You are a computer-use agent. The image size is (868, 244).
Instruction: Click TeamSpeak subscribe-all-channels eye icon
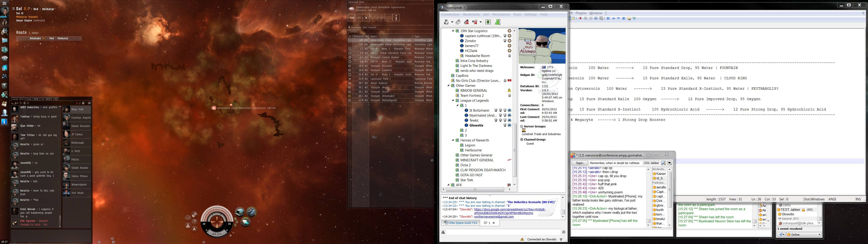488,22
